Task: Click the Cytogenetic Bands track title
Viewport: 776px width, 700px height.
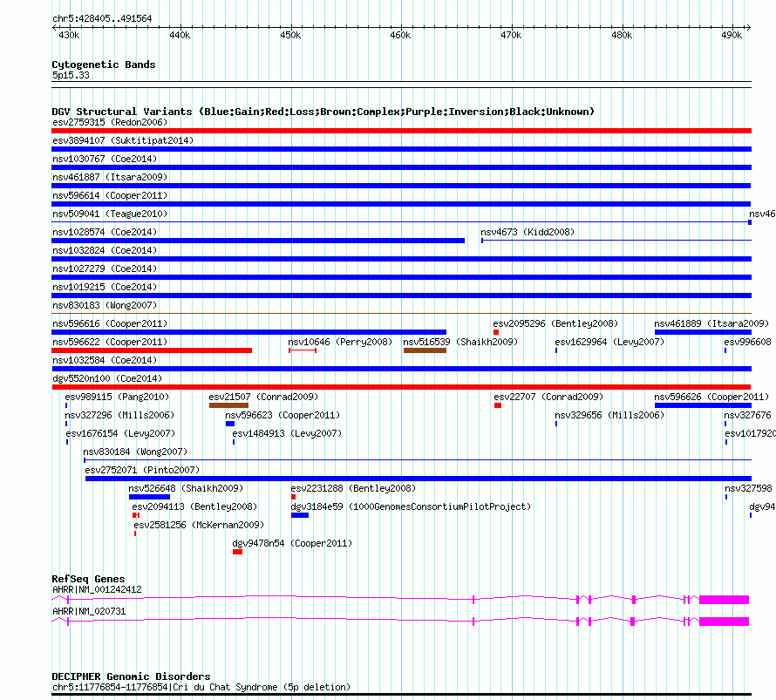Action: pos(104,65)
